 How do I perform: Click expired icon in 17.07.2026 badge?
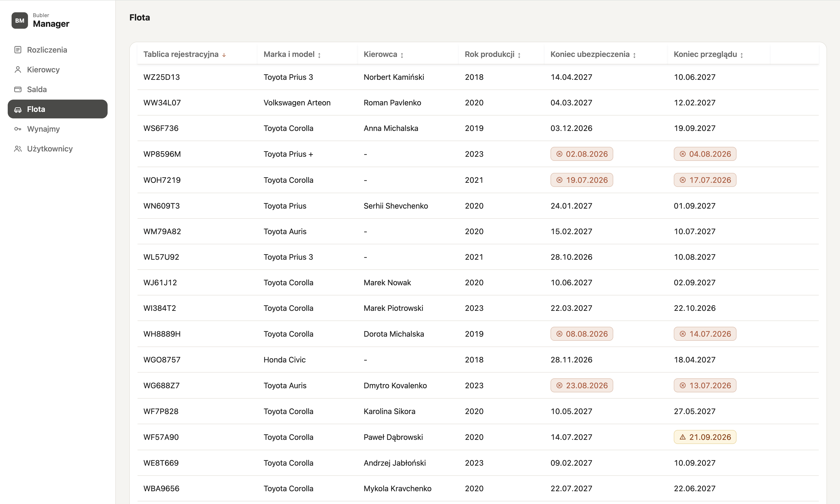(683, 180)
